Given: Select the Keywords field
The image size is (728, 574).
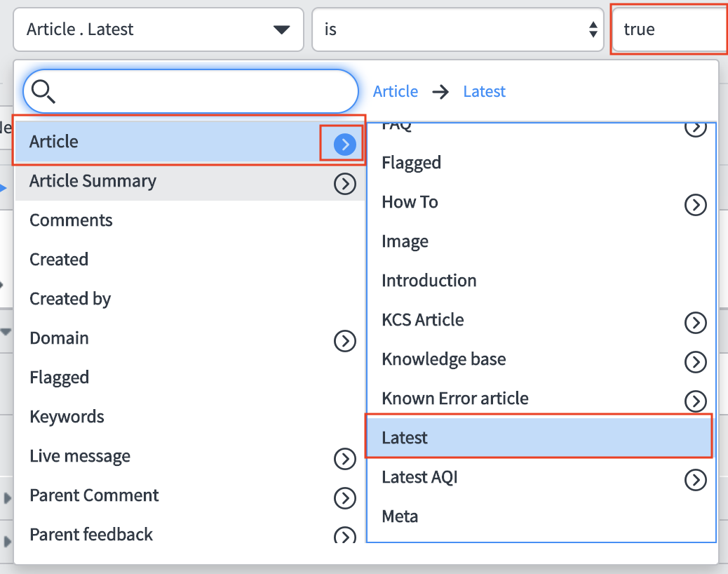Looking at the screenshot, I should pos(67,417).
